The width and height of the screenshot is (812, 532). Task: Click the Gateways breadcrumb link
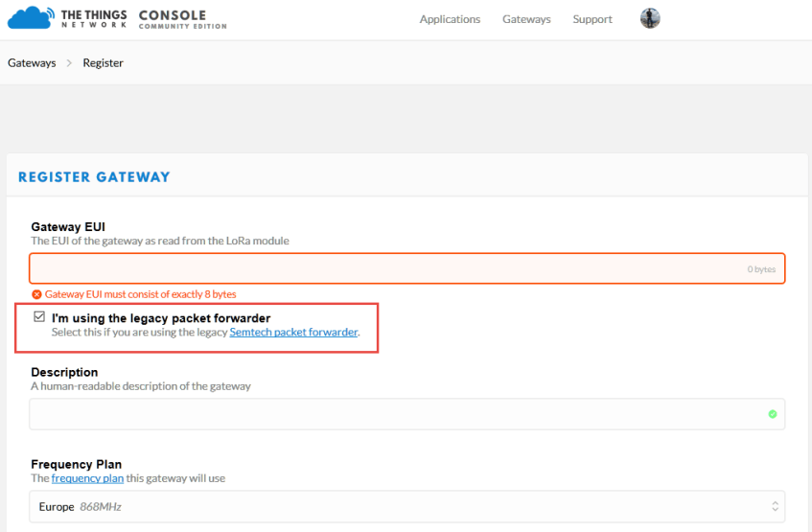(x=32, y=63)
